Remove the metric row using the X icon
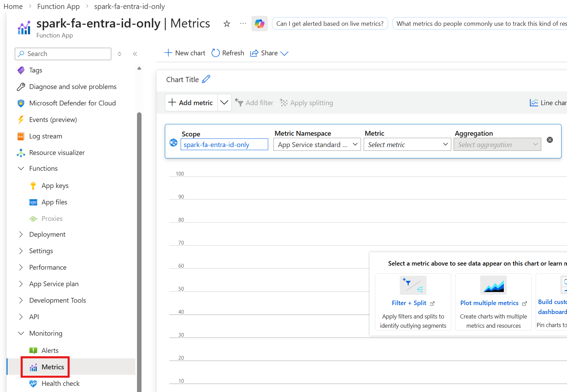This screenshot has height=392, width=567. coord(550,140)
